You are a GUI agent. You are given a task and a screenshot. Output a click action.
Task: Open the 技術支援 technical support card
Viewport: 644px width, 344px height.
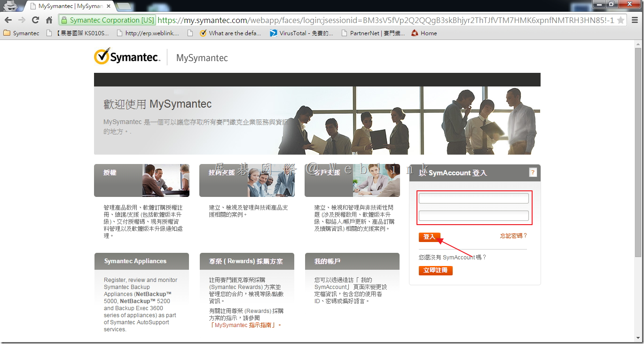247,180
